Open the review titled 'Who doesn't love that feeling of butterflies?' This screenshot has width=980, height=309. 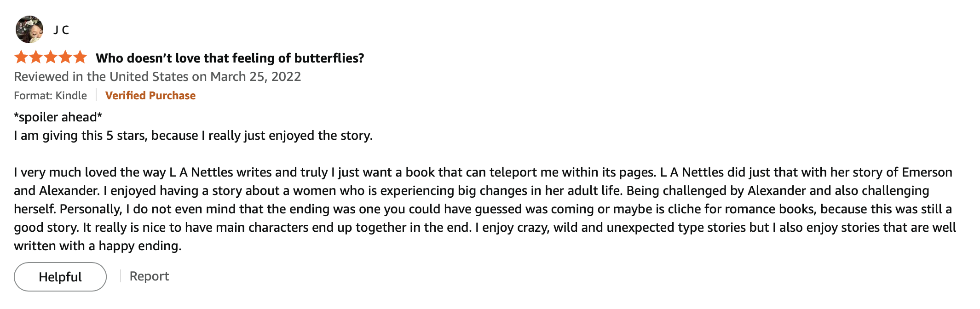[230, 58]
